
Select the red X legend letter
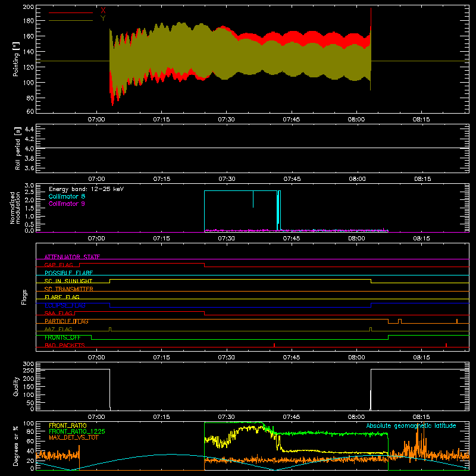click(x=103, y=11)
